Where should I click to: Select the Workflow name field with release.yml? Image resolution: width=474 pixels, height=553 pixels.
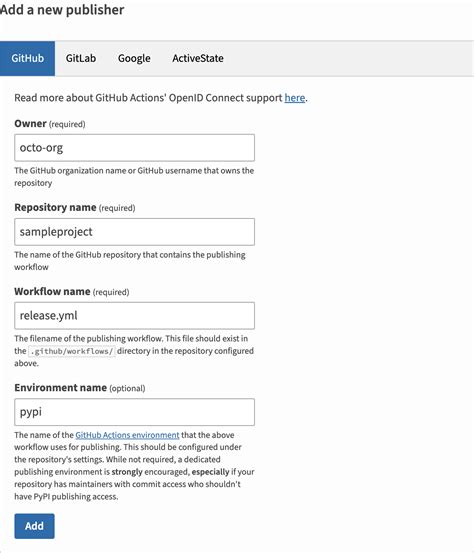point(134,316)
